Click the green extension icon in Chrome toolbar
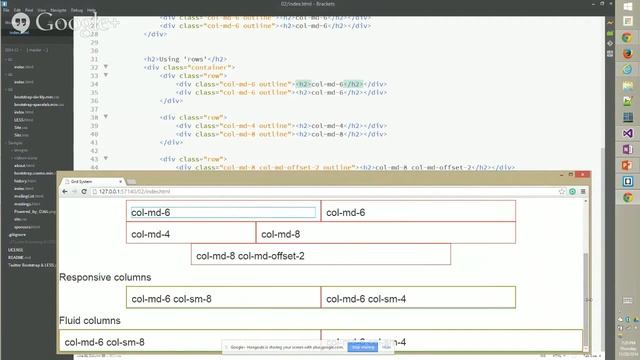The image size is (640, 360). point(573,191)
